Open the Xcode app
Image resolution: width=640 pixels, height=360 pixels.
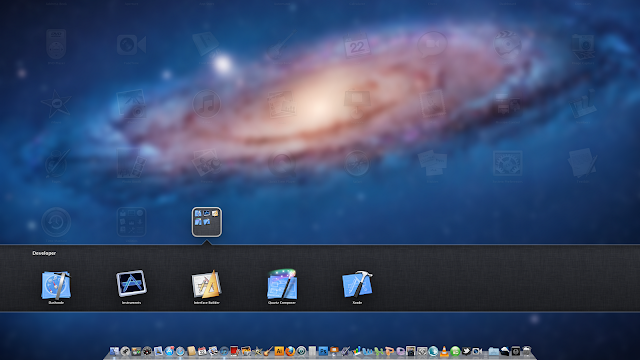point(357,287)
